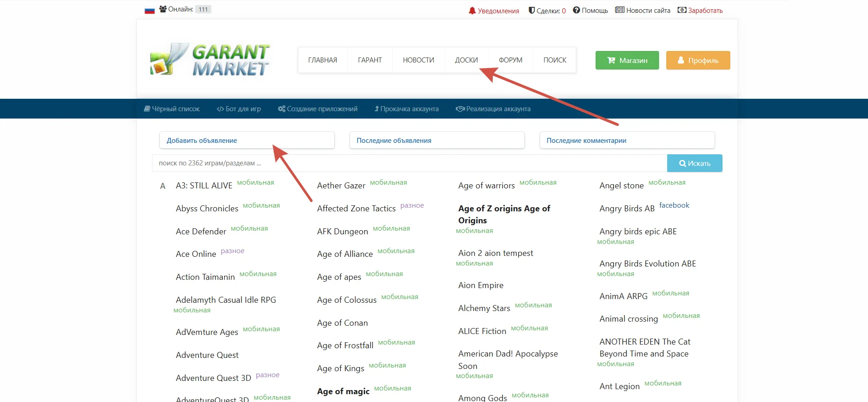Open Чёрный список link
The height and width of the screenshot is (402, 868).
[x=172, y=109]
